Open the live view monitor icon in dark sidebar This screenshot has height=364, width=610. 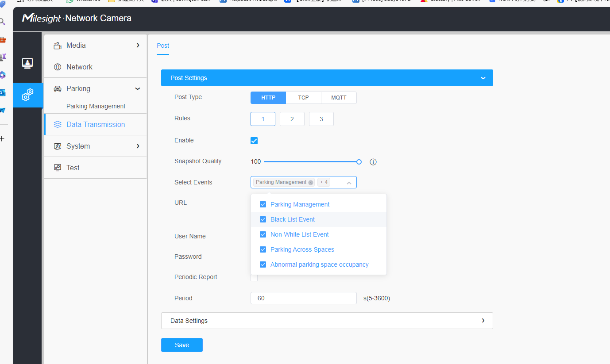pyautogui.click(x=27, y=63)
